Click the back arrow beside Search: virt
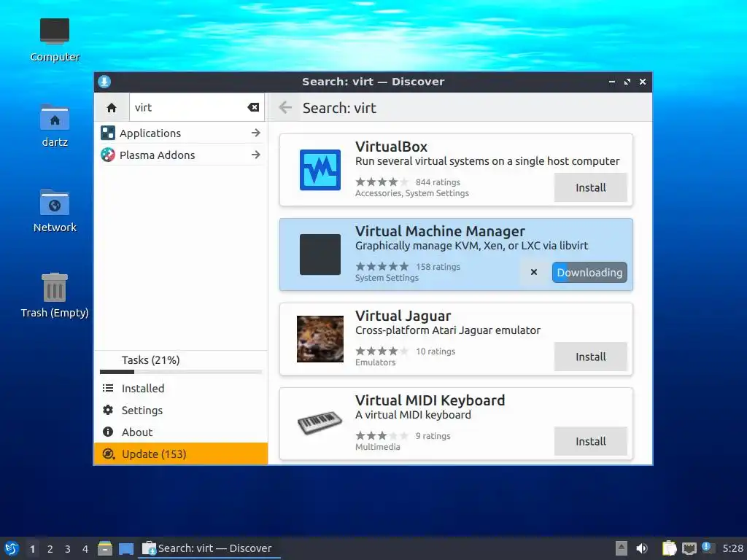The height and width of the screenshot is (560, 747). click(285, 108)
